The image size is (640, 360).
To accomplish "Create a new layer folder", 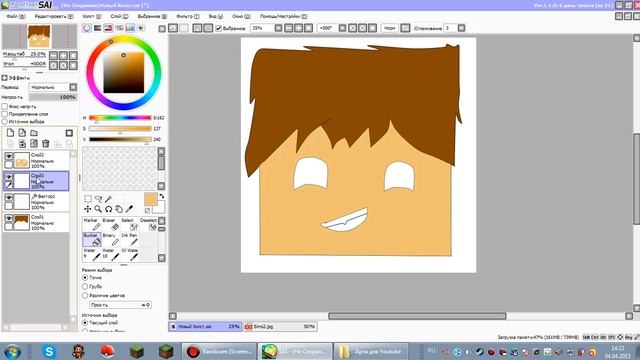I will (34, 133).
